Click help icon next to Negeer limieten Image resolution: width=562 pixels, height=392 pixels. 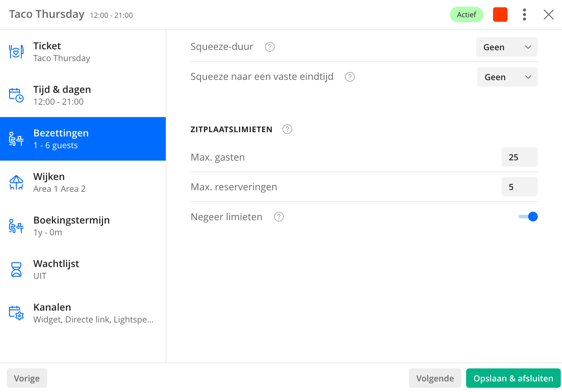pos(279,217)
